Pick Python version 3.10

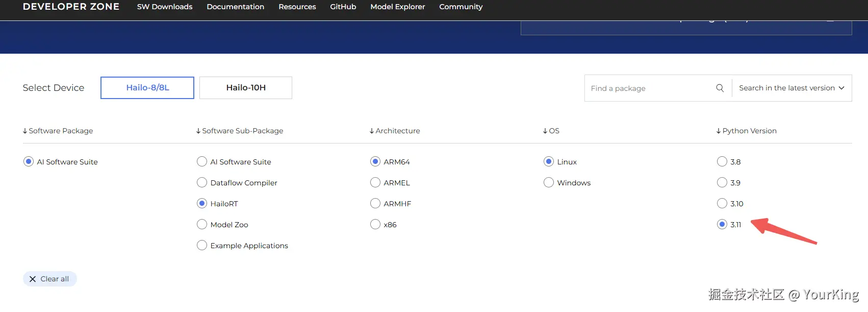pos(722,203)
